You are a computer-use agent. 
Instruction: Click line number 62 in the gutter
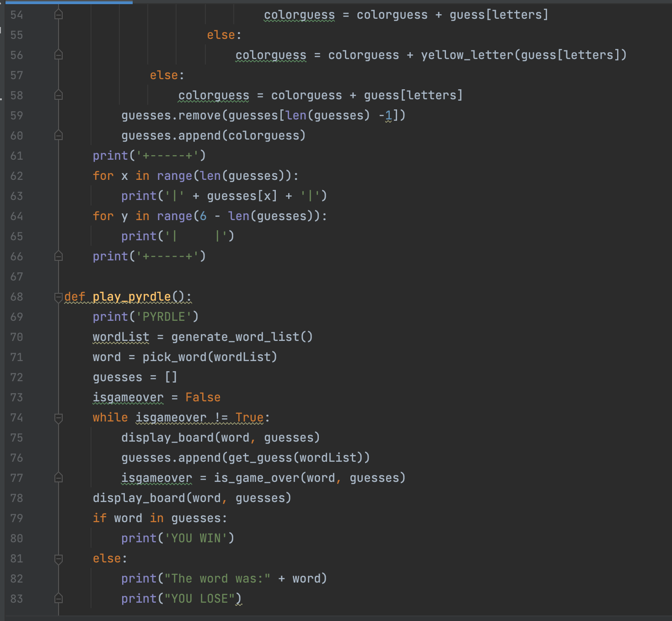tap(16, 176)
